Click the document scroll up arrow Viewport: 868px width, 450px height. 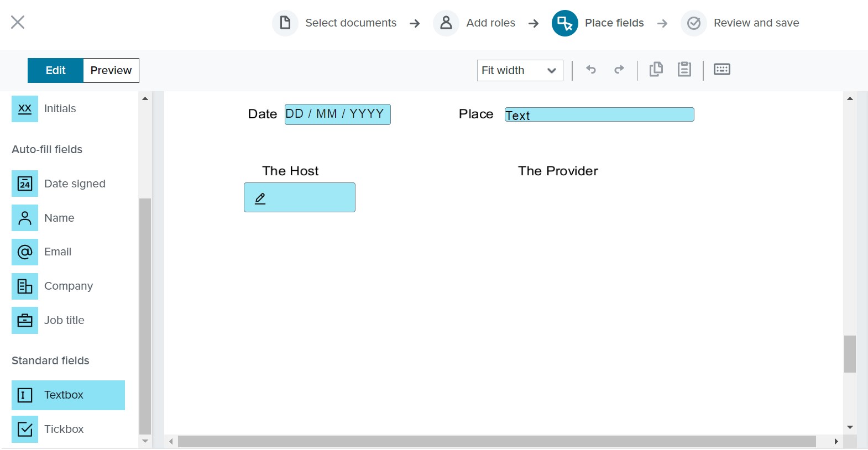pyautogui.click(x=850, y=98)
